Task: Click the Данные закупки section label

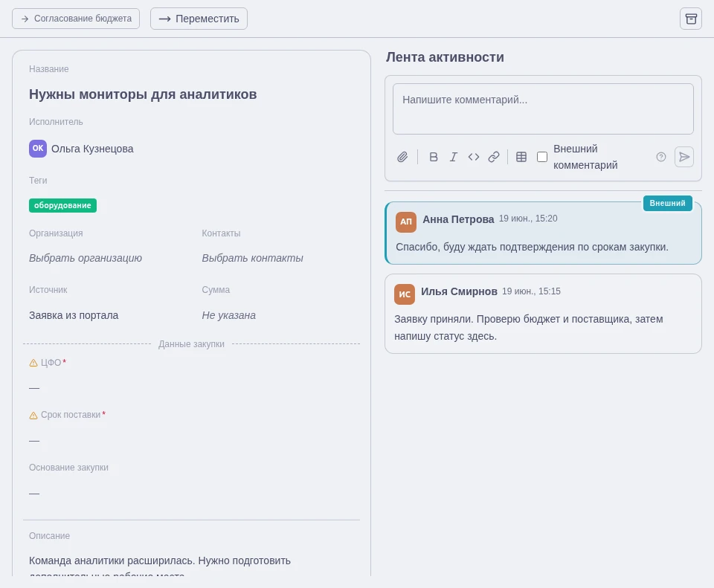Action: coord(191,344)
